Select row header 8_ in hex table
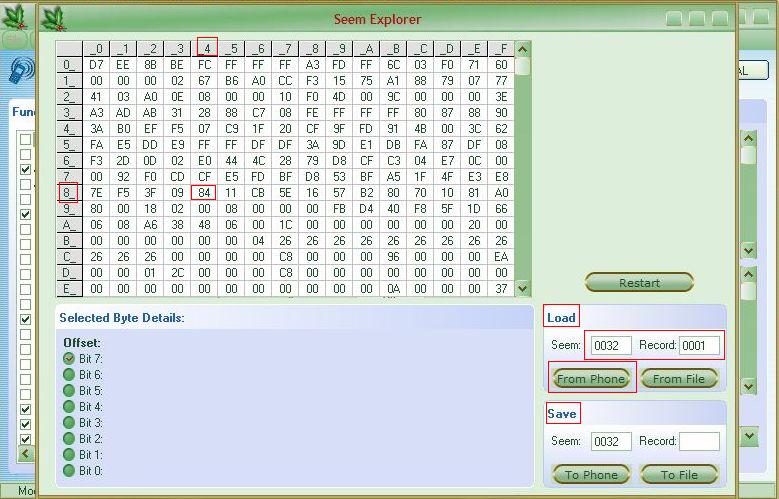 click(68, 193)
